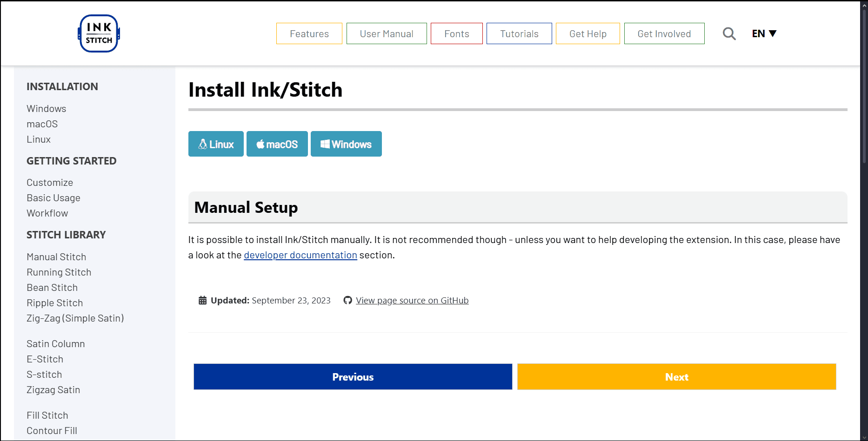Click the Linux install button
The width and height of the screenshot is (868, 441).
[216, 144]
